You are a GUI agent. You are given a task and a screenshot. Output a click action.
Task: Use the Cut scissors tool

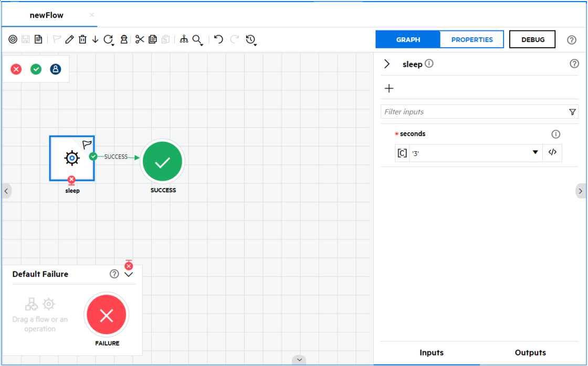click(x=140, y=39)
